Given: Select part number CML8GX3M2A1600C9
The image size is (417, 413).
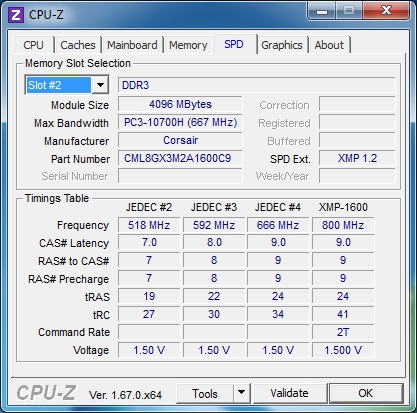Looking at the screenshot, I should coord(180,158).
